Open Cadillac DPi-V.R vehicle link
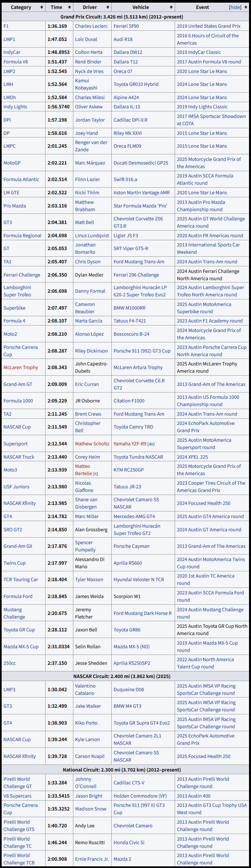 pos(130,120)
